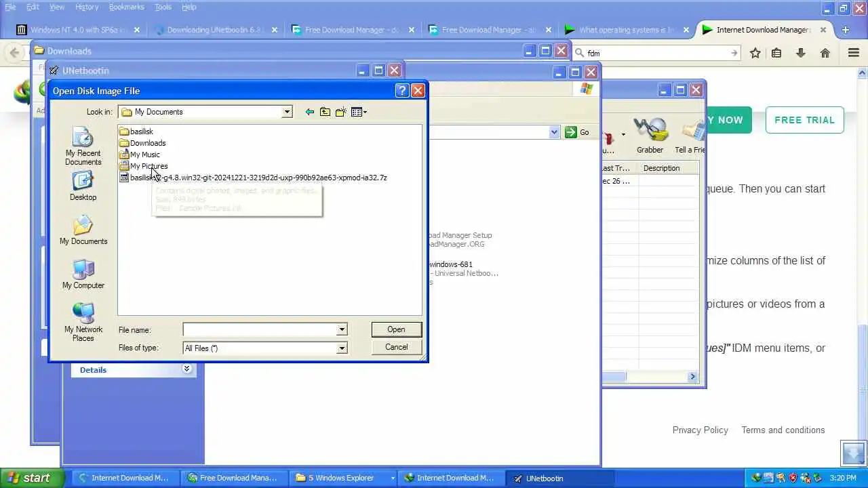Switch to What operating systems tab

pyautogui.click(x=627, y=30)
